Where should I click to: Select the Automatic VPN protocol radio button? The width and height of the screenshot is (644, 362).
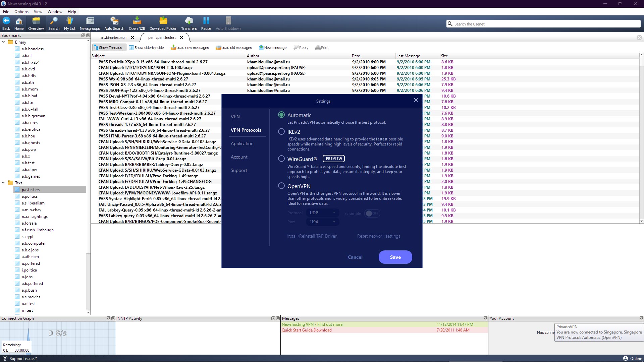point(281,115)
